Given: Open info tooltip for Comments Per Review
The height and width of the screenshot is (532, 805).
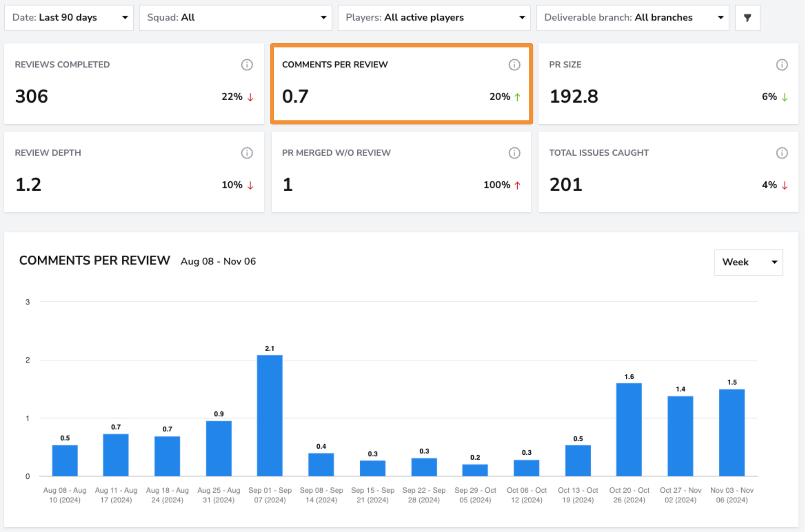Looking at the screenshot, I should [x=514, y=65].
